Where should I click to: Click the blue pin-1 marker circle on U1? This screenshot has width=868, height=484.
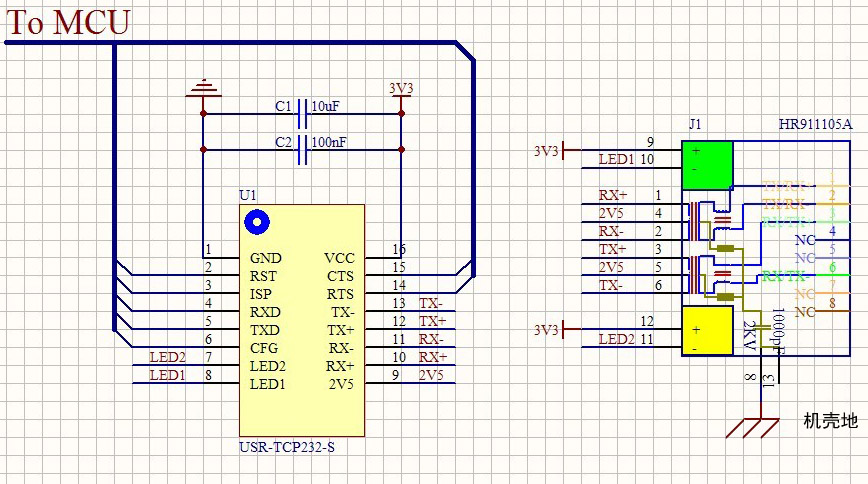256,222
